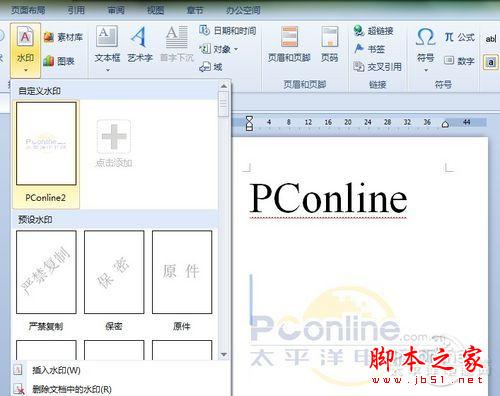Viewport: 500px width, 396px height.
Task: Insert a 文本框 text box
Action: point(107,45)
